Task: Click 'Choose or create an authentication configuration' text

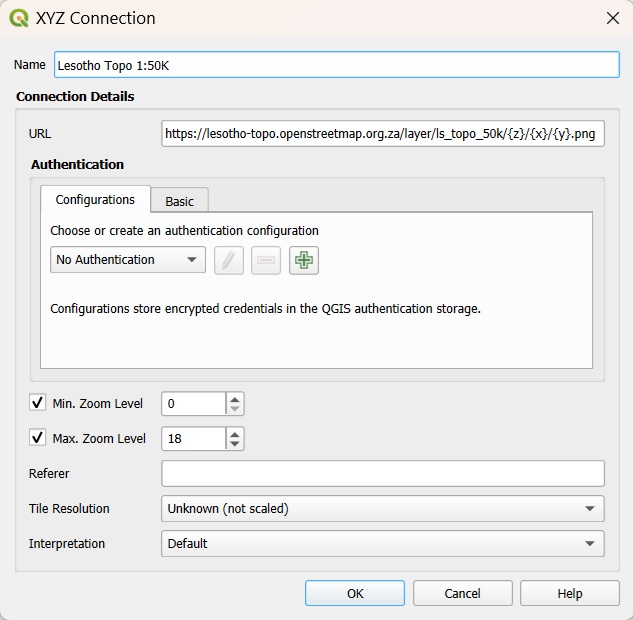Action: pyautogui.click(x=184, y=230)
